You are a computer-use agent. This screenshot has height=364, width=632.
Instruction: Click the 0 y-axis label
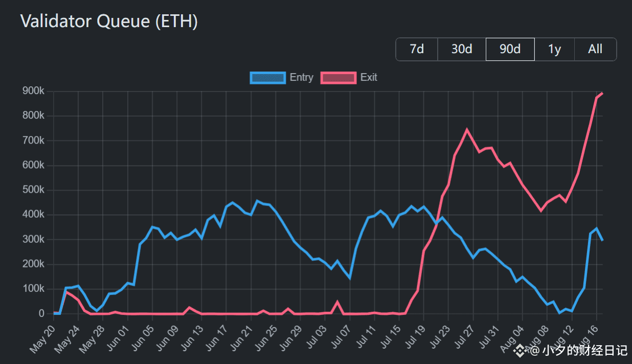[x=42, y=313]
